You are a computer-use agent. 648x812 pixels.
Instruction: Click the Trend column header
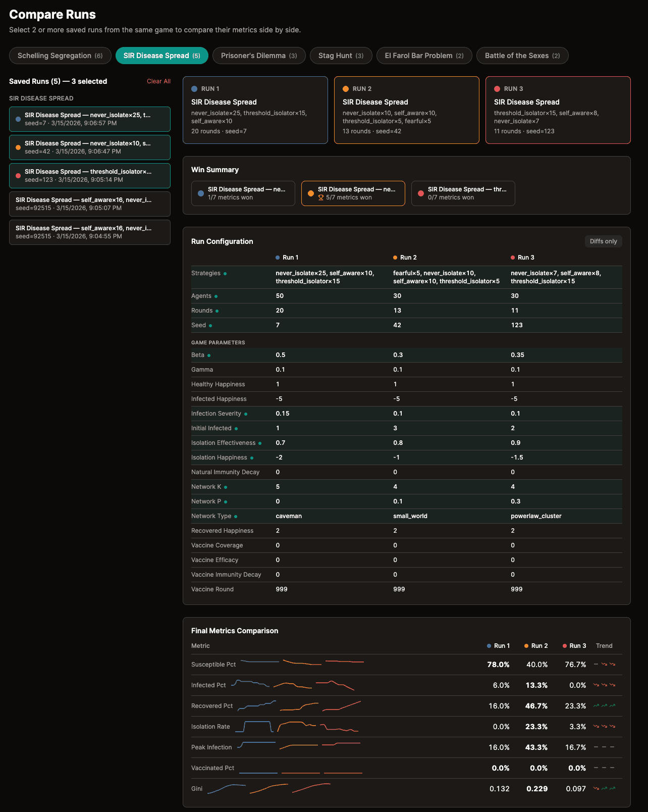coord(604,646)
